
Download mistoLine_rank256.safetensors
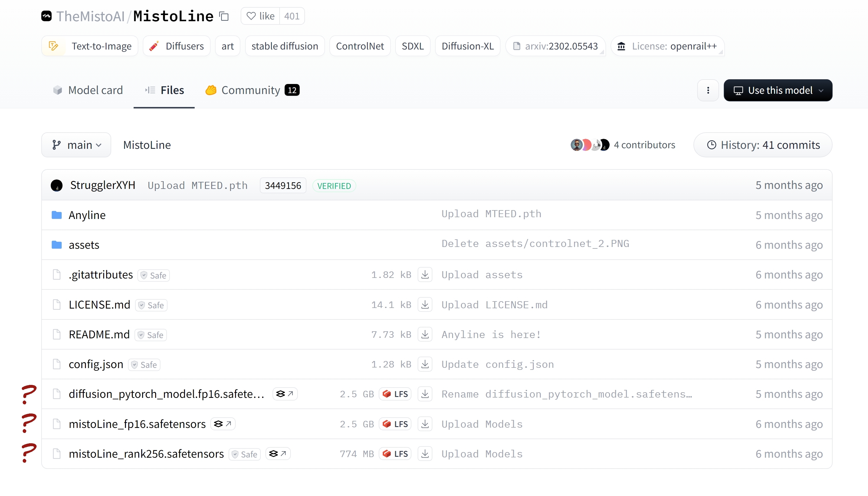[x=425, y=454]
